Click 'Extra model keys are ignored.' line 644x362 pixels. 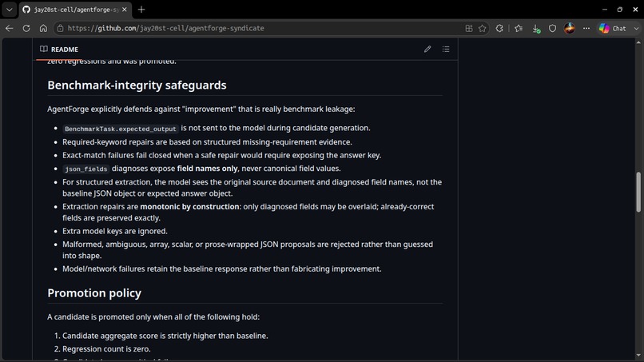[x=115, y=231]
